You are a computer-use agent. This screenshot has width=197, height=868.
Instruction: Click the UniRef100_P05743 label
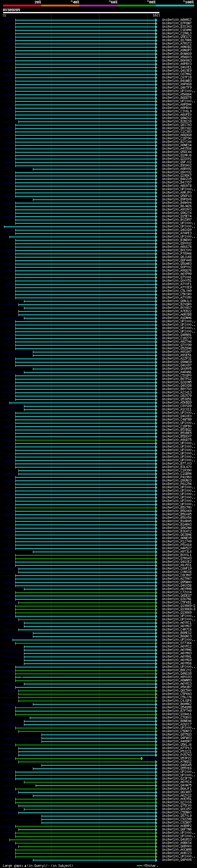point(177,755)
